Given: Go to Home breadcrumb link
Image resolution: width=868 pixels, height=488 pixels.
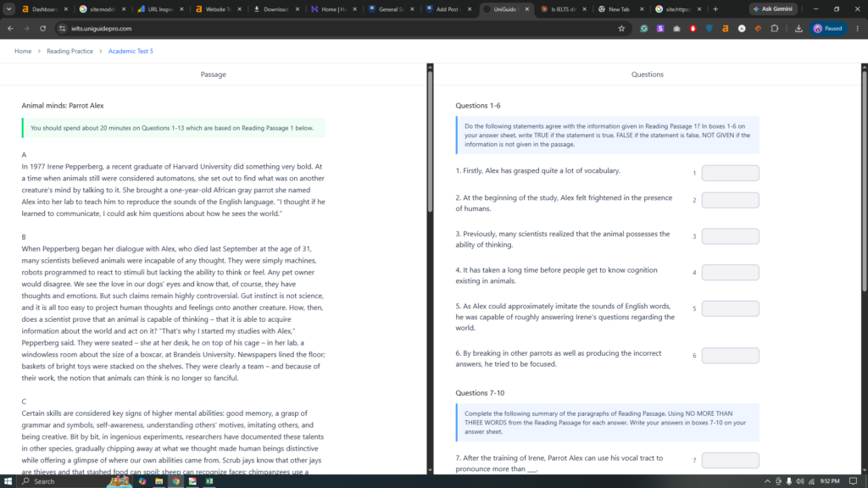Looking at the screenshot, I should [23, 51].
